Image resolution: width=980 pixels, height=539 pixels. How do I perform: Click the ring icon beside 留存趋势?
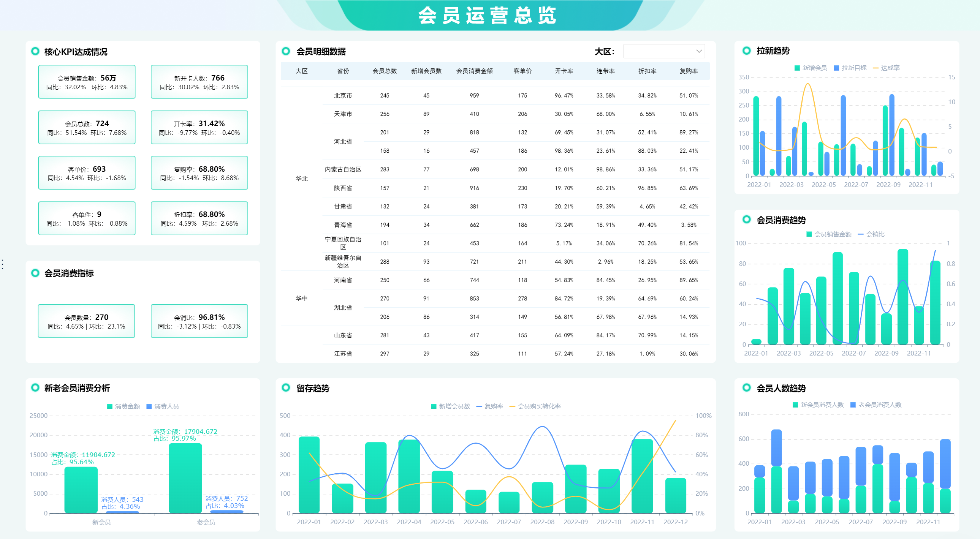286,387
